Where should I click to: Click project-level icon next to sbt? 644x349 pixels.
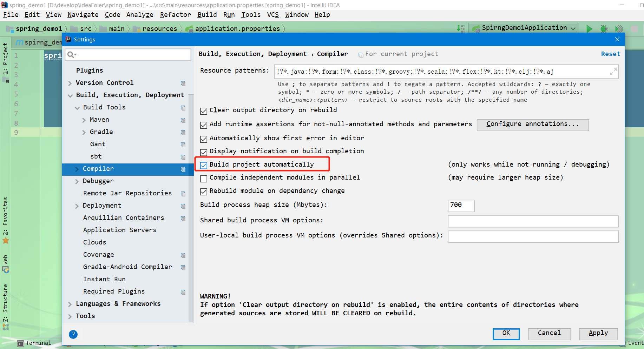coord(183,157)
